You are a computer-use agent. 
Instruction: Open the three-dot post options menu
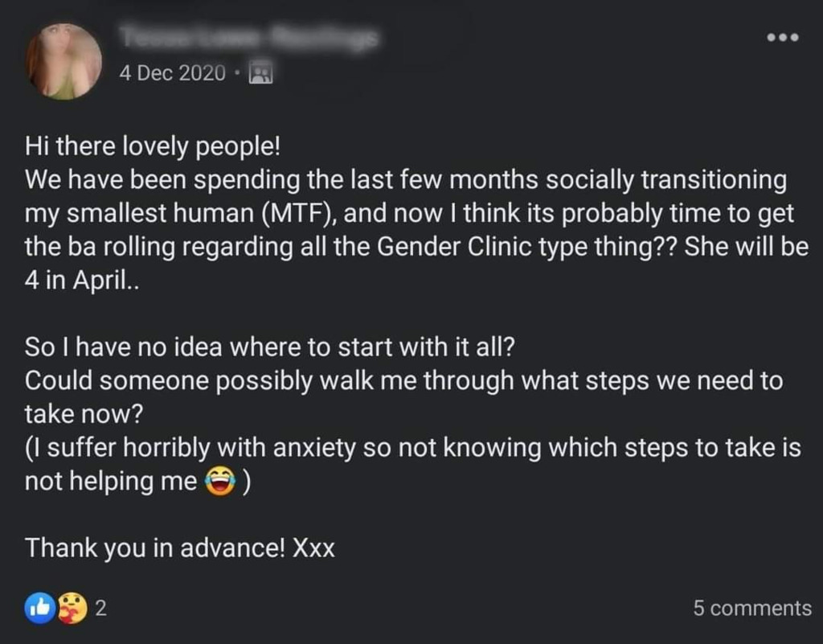tap(782, 37)
